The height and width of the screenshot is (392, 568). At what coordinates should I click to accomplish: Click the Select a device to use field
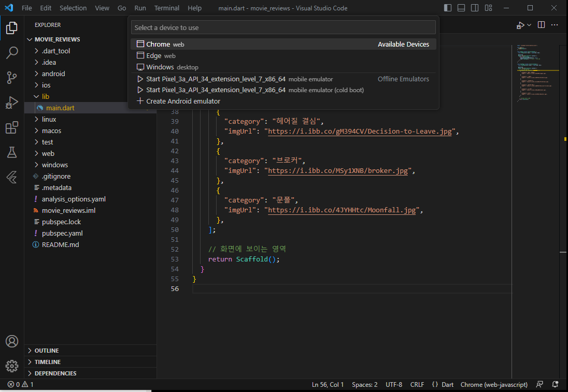pyautogui.click(x=283, y=27)
